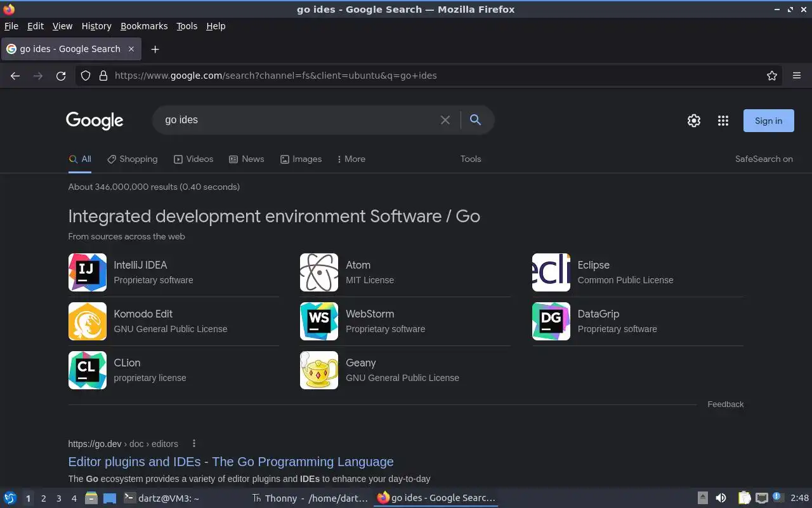Open the Bookmarks menu
The height and width of the screenshot is (508, 812).
pos(144,26)
